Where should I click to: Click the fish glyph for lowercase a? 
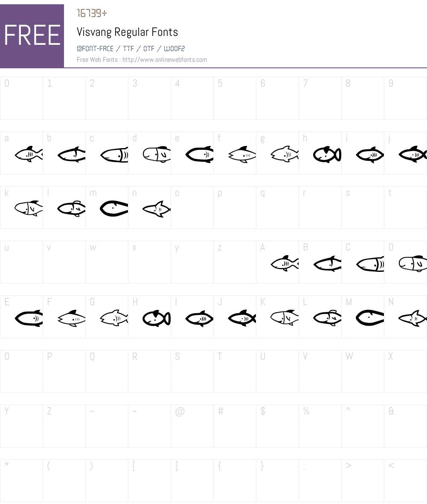[x=29, y=154]
